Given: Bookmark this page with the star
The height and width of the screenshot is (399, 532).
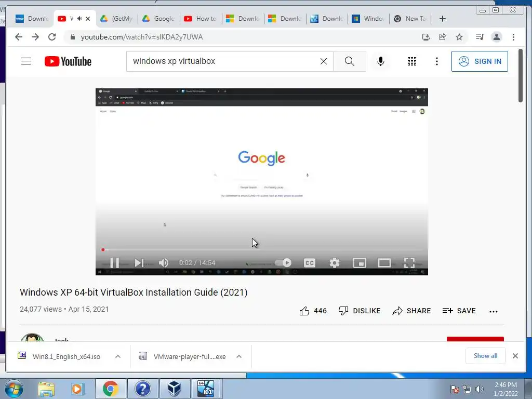Looking at the screenshot, I should [x=459, y=37].
